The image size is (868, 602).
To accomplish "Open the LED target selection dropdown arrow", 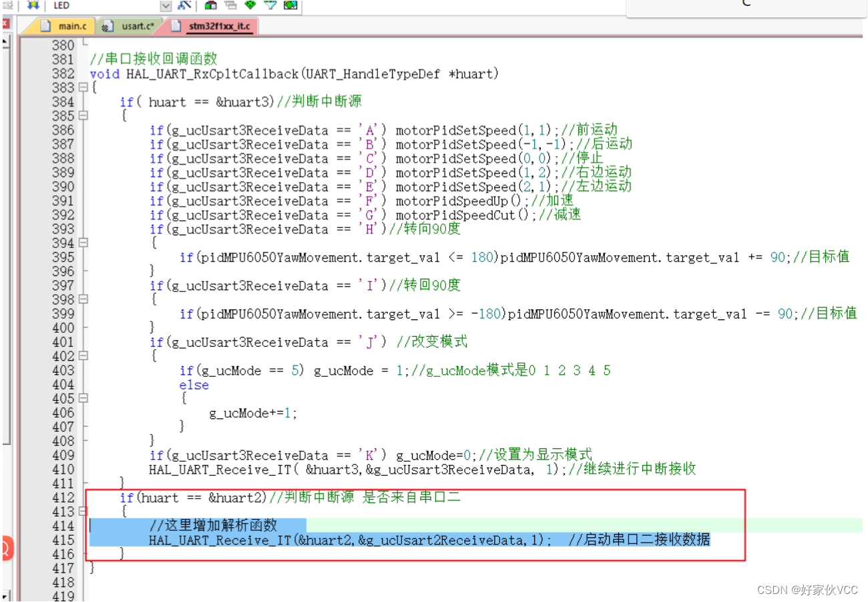I will pos(166,5).
